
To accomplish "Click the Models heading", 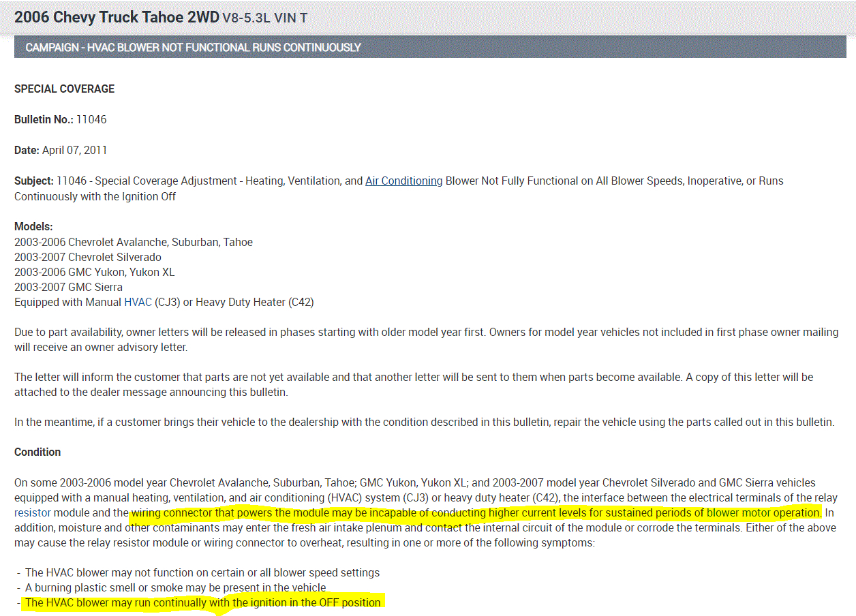I will pos(33,227).
